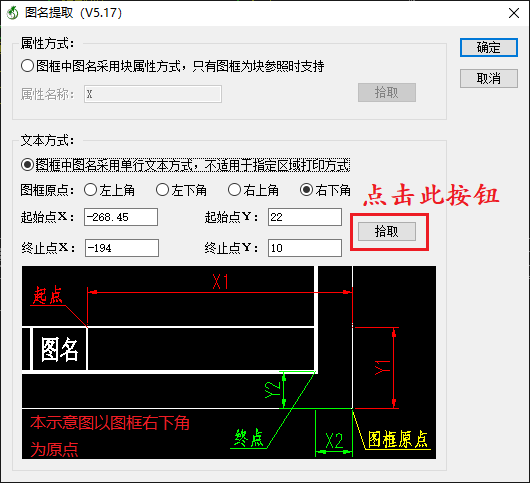Click the 图名 cell in the diagram
This screenshot has width=530, height=483.
pos(59,349)
